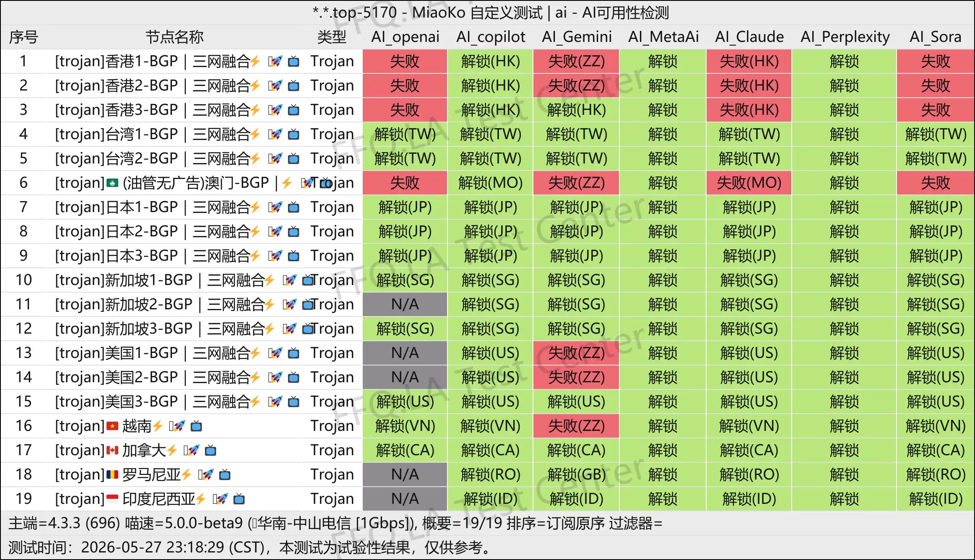Click the AI_MetaAi column header

[x=663, y=37]
